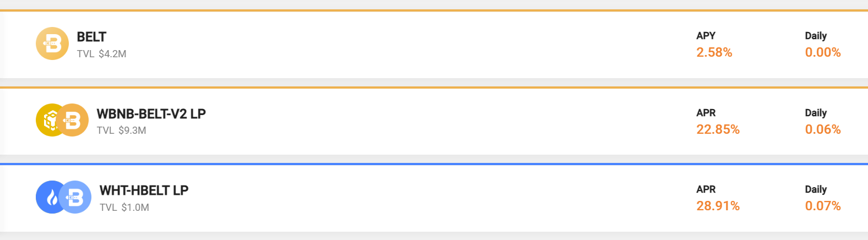
Task: Click the BELT token icon in the first row
Action: click(52, 43)
